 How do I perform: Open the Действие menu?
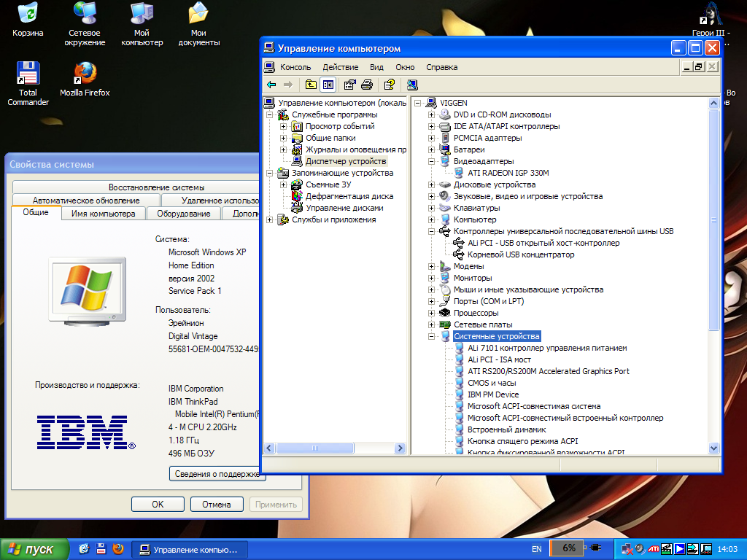pos(340,67)
